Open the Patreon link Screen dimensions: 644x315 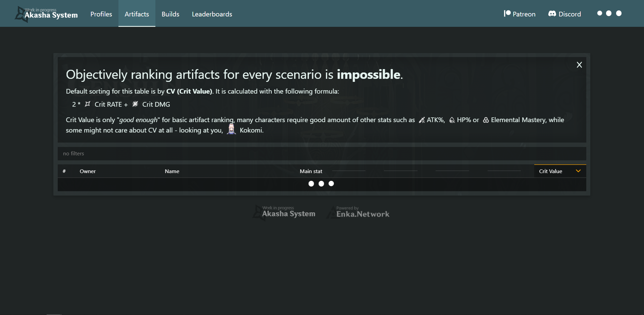pyautogui.click(x=524, y=14)
